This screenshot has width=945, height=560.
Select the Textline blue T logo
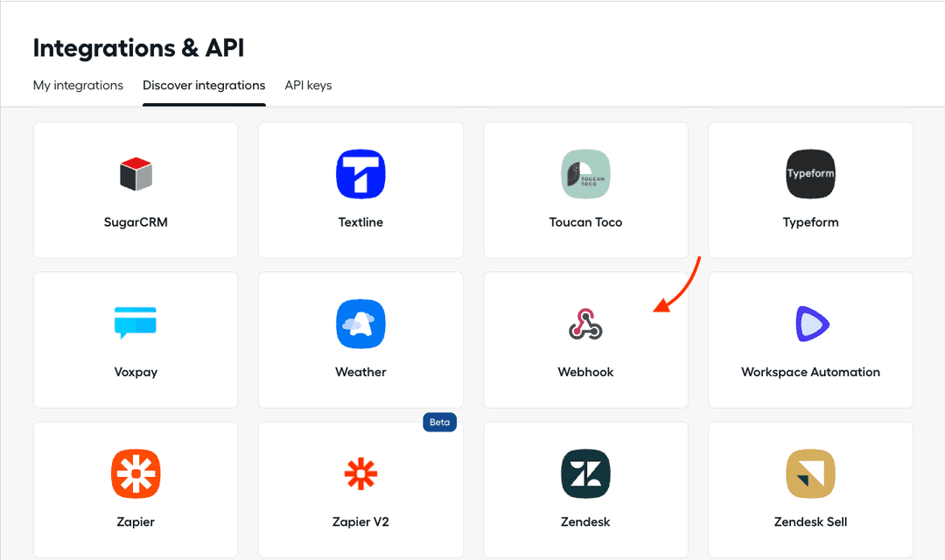pos(360,174)
